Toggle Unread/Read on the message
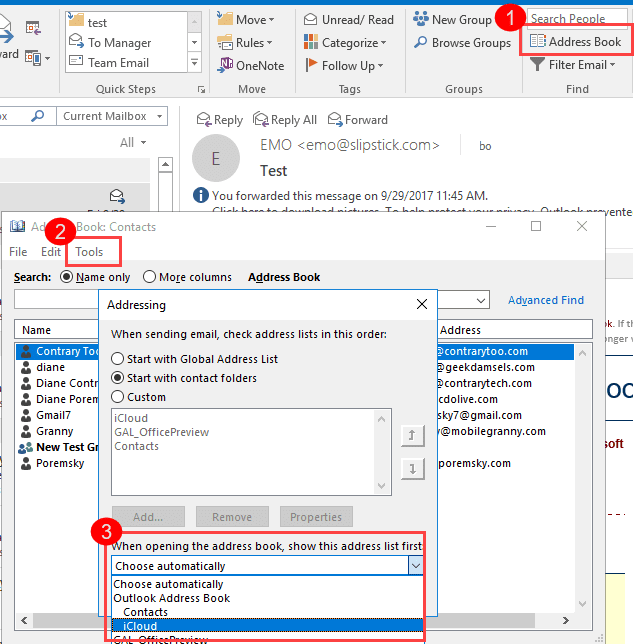The image size is (634, 644). point(349,19)
